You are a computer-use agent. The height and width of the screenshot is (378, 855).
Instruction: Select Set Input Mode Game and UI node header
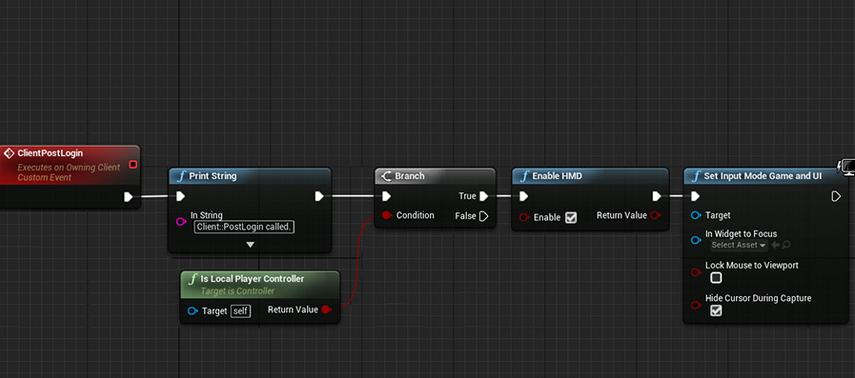(766, 176)
